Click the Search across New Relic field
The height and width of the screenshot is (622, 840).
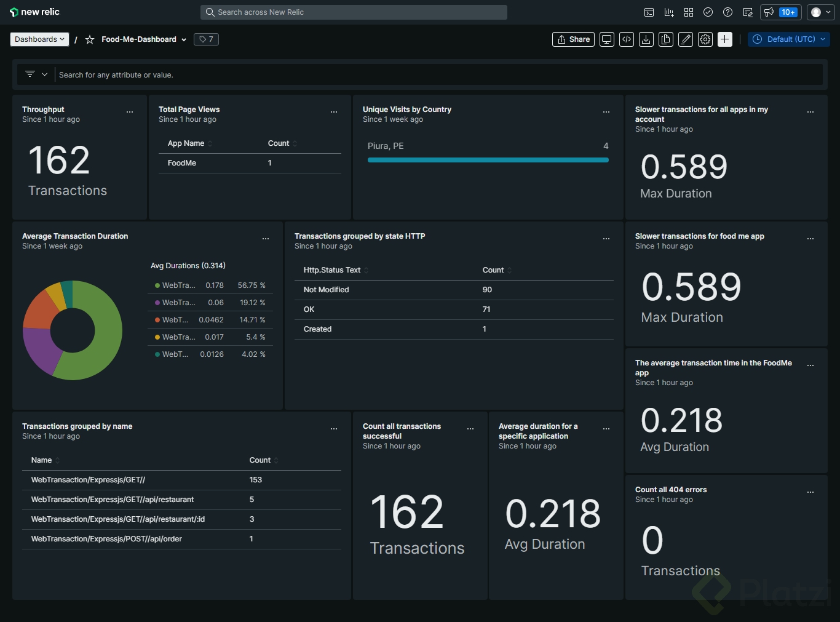(354, 12)
